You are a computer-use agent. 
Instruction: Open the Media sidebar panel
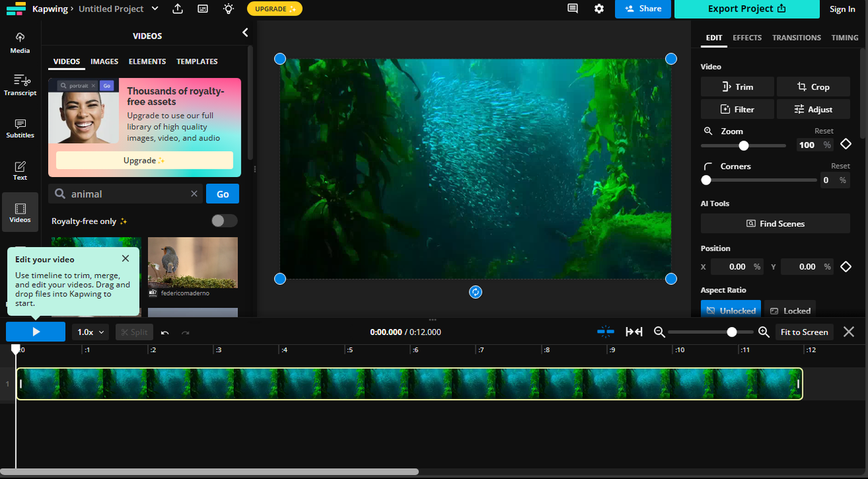coord(20,42)
